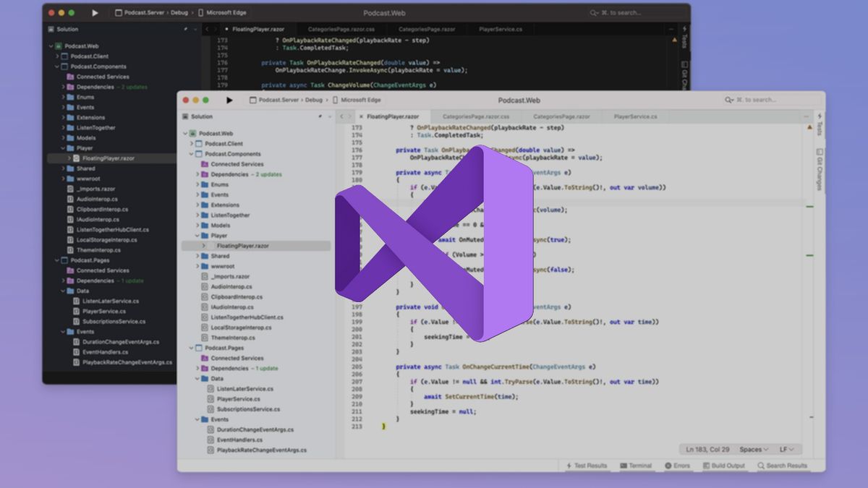Switch to the CategoriesPage.razor.css tab
Image resolution: width=868 pixels, height=488 pixels.
(x=476, y=116)
